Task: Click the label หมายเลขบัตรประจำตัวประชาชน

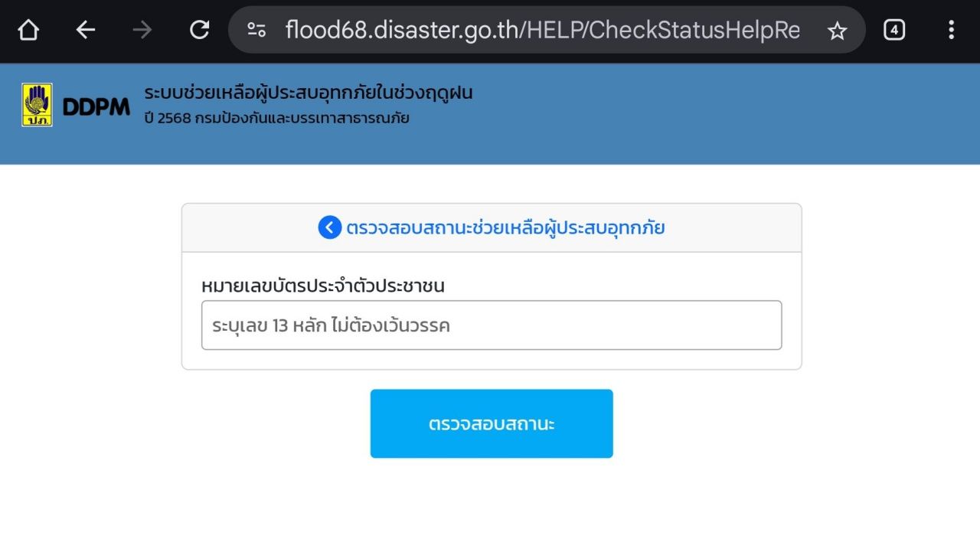Action: [323, 286]
